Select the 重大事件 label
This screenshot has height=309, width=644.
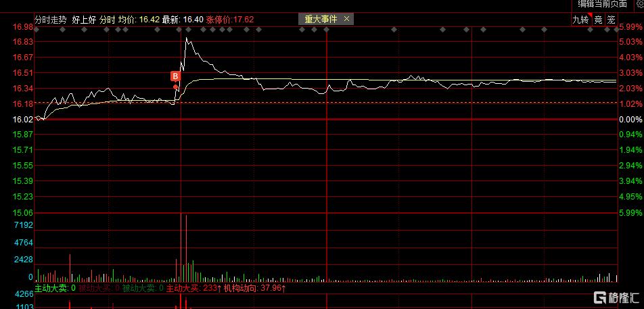point(321,19)
